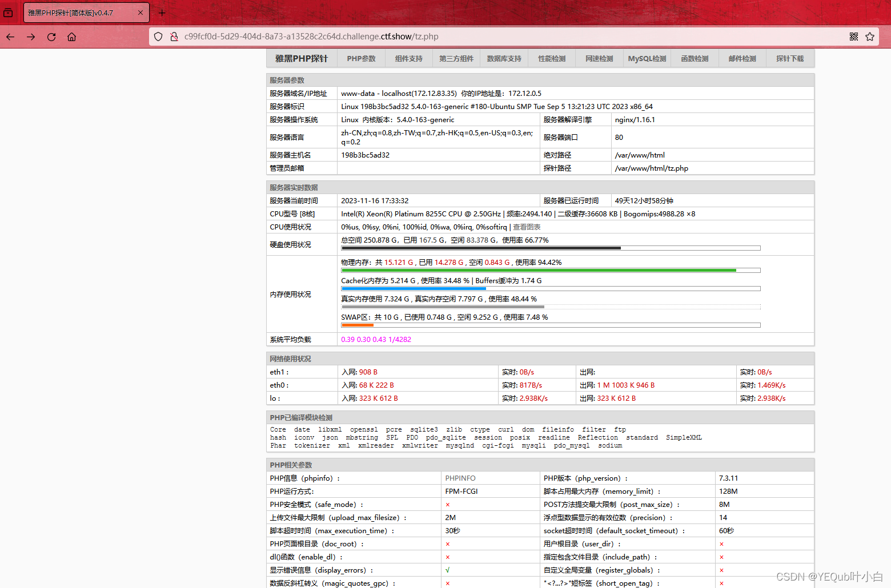Click the blue cache memory usage bar
Viewport: 891px width, 588px height.
(x=551, y=289)
